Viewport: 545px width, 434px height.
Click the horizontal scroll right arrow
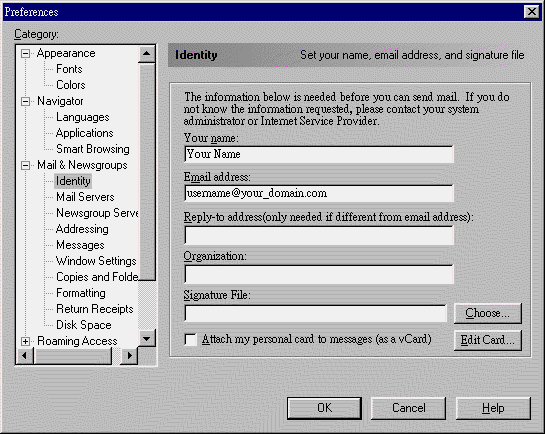pyautogui.click(x=129, y=355)
